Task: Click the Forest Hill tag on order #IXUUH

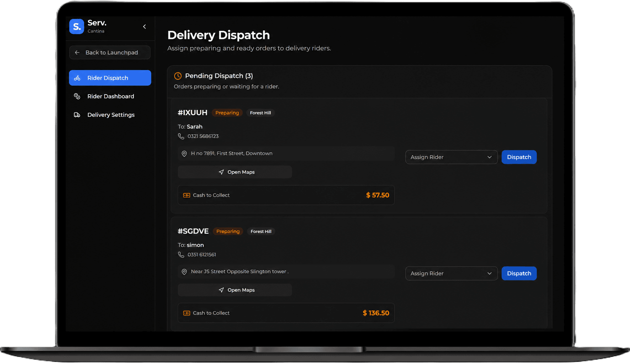Action: 261,113
